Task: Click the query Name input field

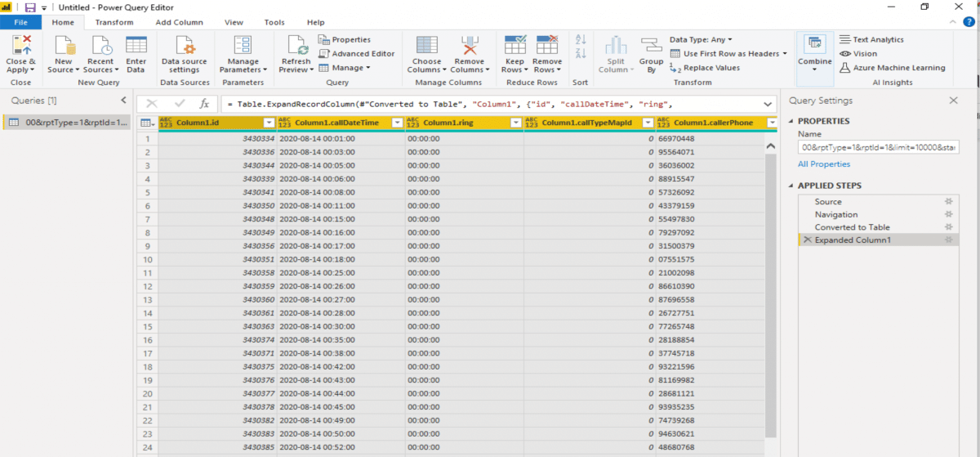Action: tap(878, 147)
